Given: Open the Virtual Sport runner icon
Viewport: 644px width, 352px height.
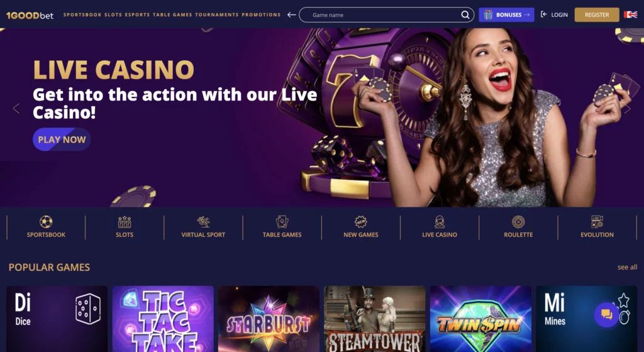Looking at the screenshot, I should tap(203, 222).
